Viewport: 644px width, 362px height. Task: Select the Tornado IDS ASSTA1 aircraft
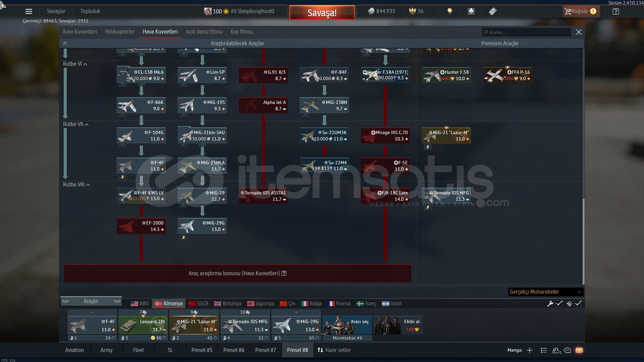click(263, 196)
